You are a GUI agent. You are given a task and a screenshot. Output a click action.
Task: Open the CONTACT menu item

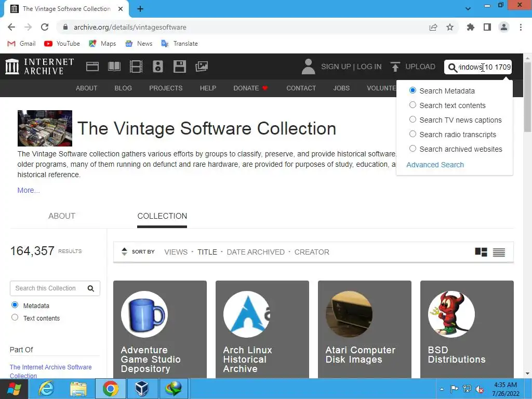(301, 88)
